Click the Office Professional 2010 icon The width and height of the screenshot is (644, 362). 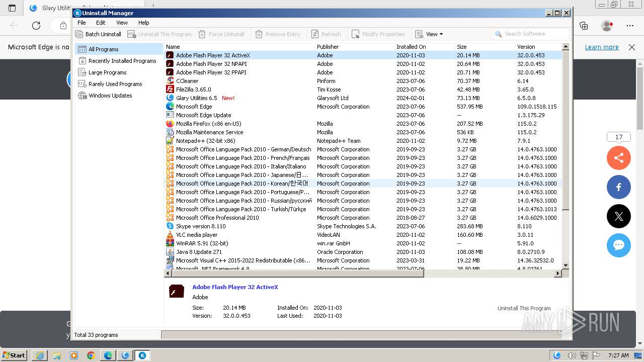(x=170, y=218)
